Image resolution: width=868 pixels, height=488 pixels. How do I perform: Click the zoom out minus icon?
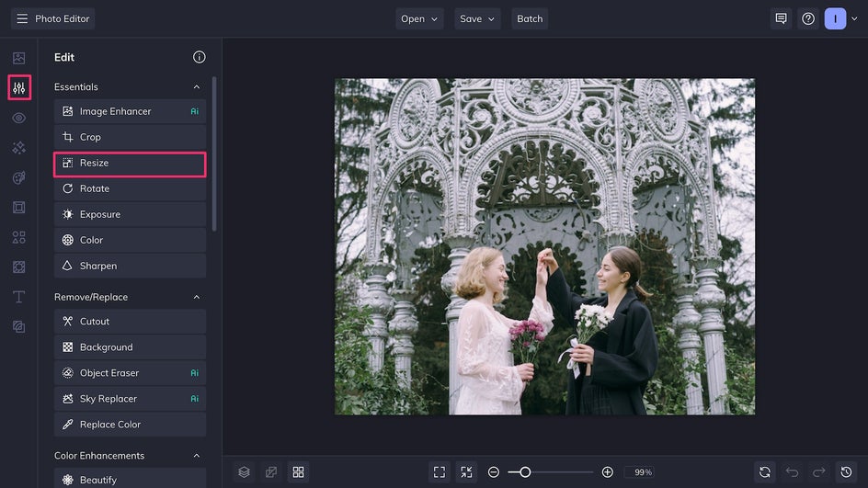pyautogui.click(x=494, y=471)
